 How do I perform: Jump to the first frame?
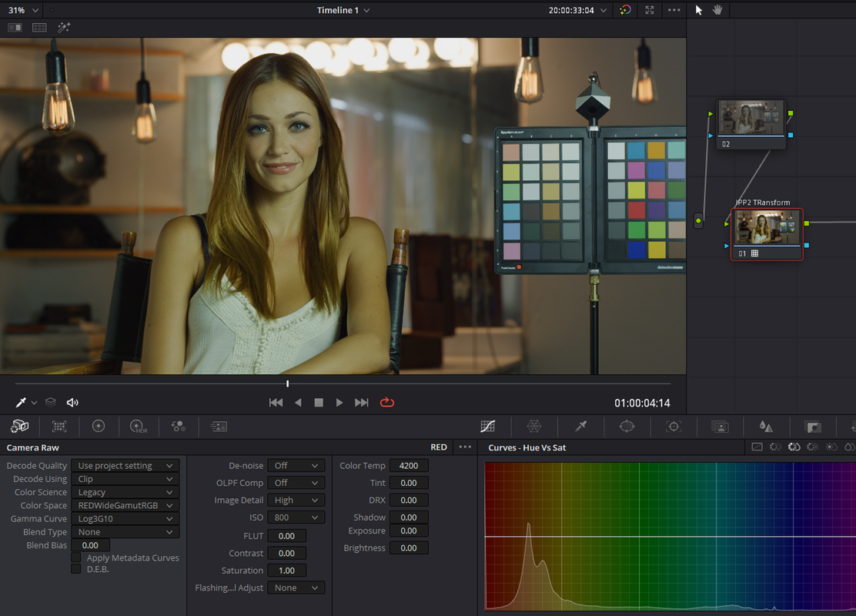(x=276, y=403)
